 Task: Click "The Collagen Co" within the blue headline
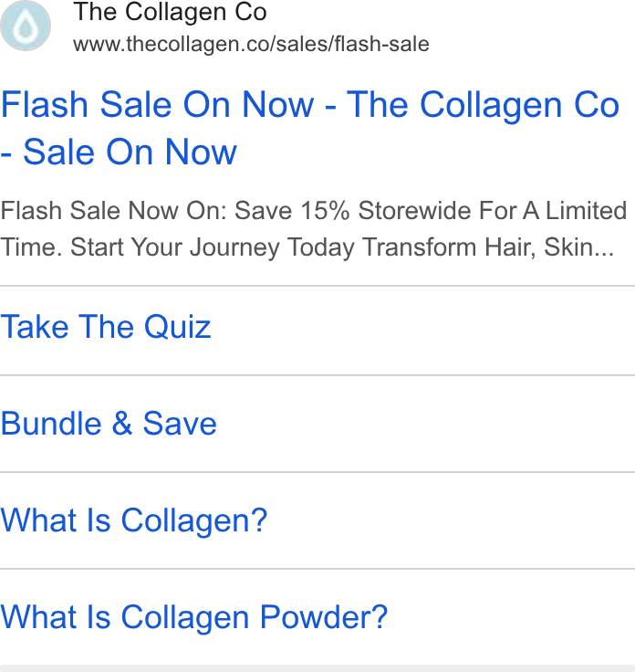[x=483, y=105]
